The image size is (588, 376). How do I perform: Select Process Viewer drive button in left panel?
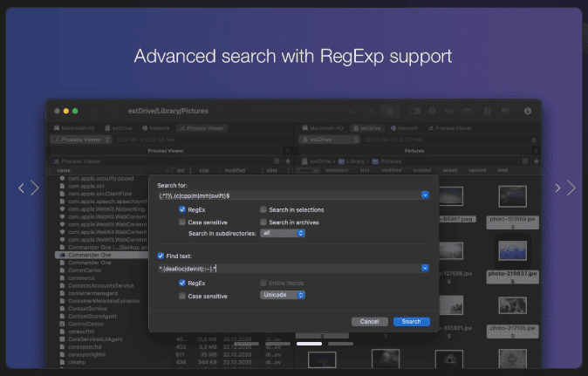(202, 128)
